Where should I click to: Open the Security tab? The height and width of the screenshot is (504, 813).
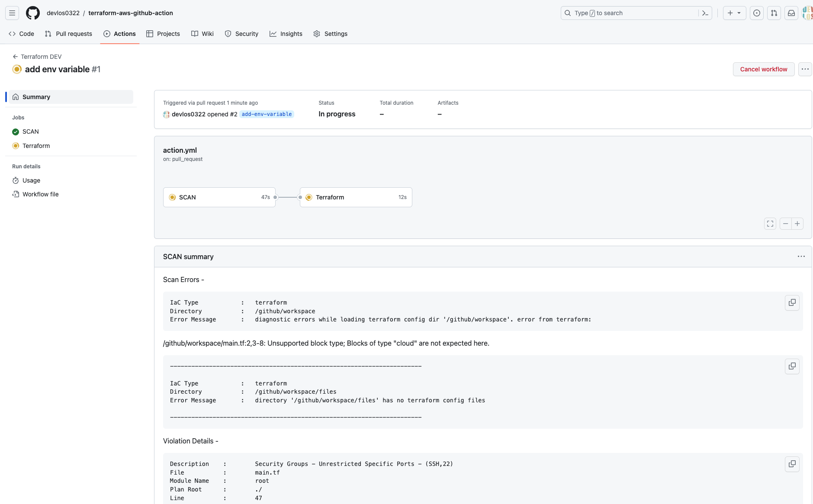click(x=241, y=34)
